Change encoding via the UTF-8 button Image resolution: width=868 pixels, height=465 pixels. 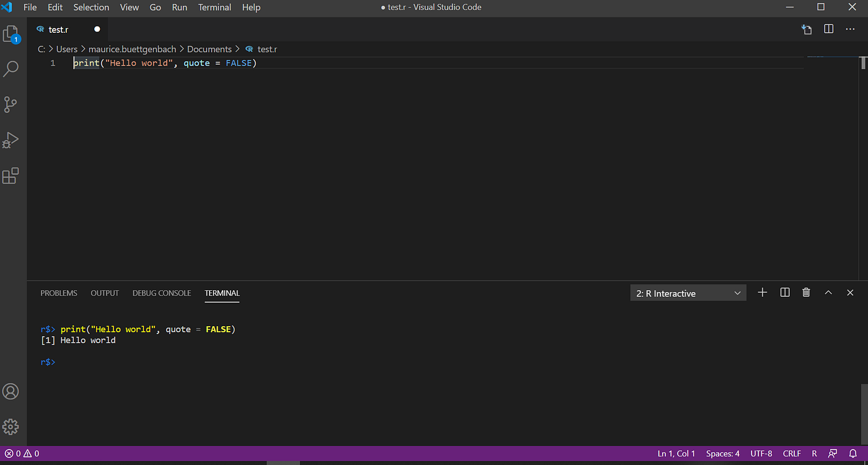(761, 453)
